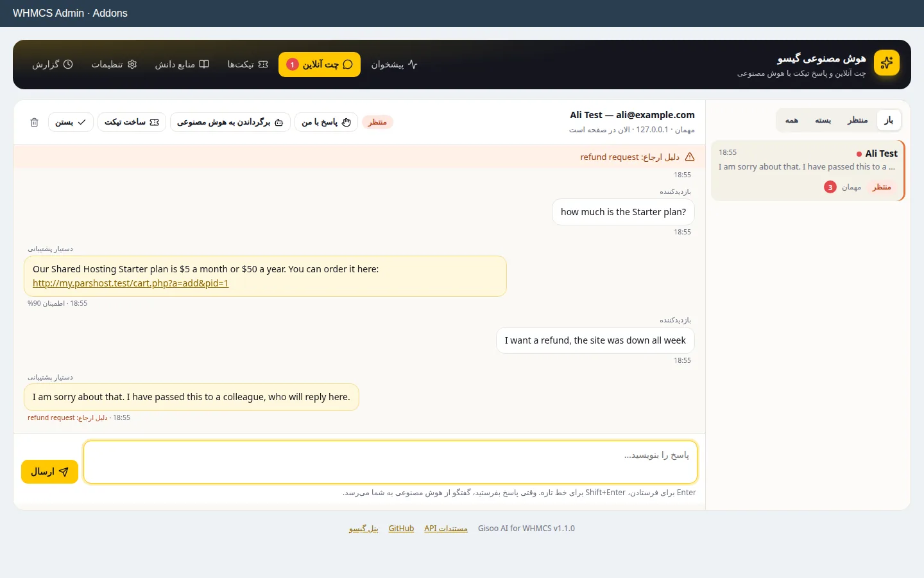
Task: Select the بسته (closed) conversation filter
Action: click(823, 120)
